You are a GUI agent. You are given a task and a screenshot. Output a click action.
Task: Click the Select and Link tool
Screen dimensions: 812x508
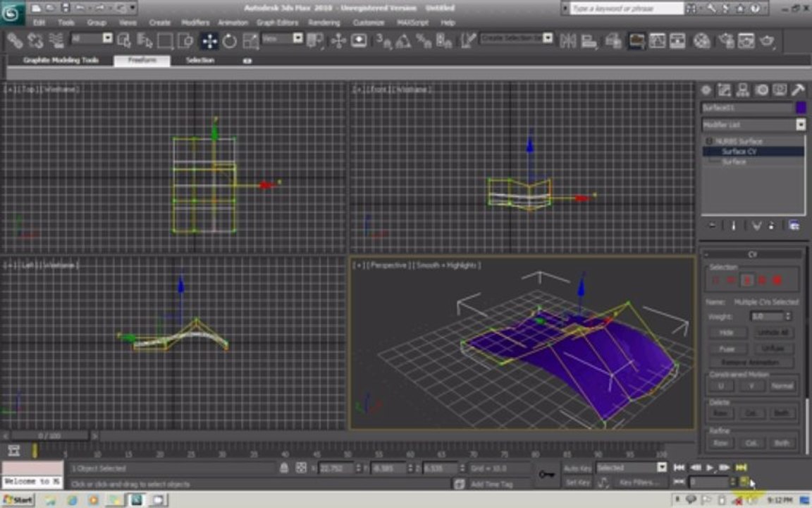point(15,40)
